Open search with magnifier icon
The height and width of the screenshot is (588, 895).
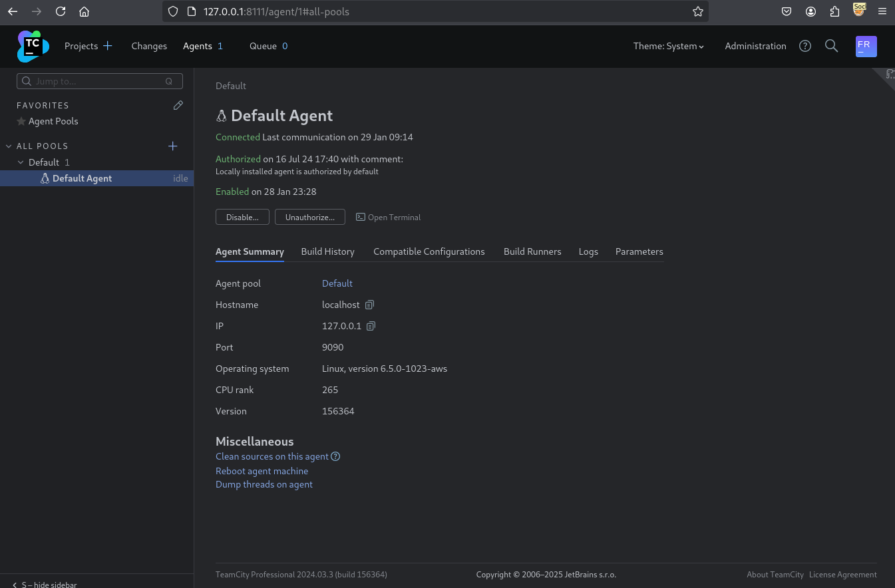831,46
